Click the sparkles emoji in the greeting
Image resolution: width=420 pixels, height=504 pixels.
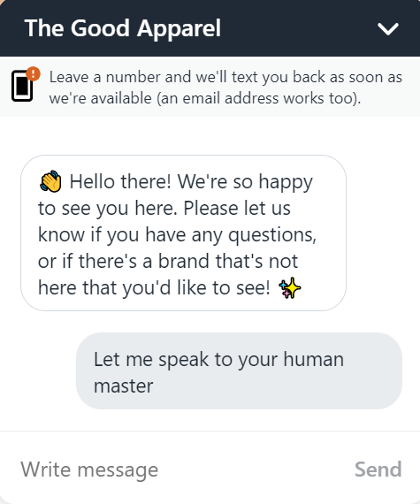(289, 288)
